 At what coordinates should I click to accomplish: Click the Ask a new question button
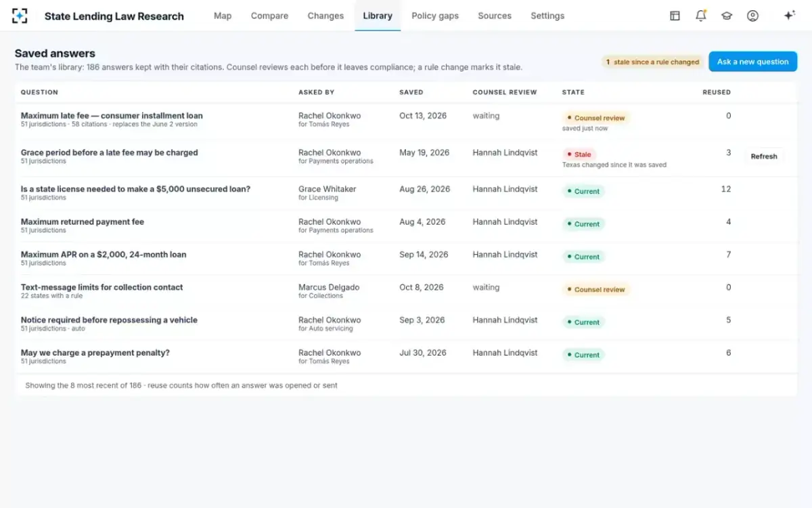pyautogui.click(x=752, y=62)
